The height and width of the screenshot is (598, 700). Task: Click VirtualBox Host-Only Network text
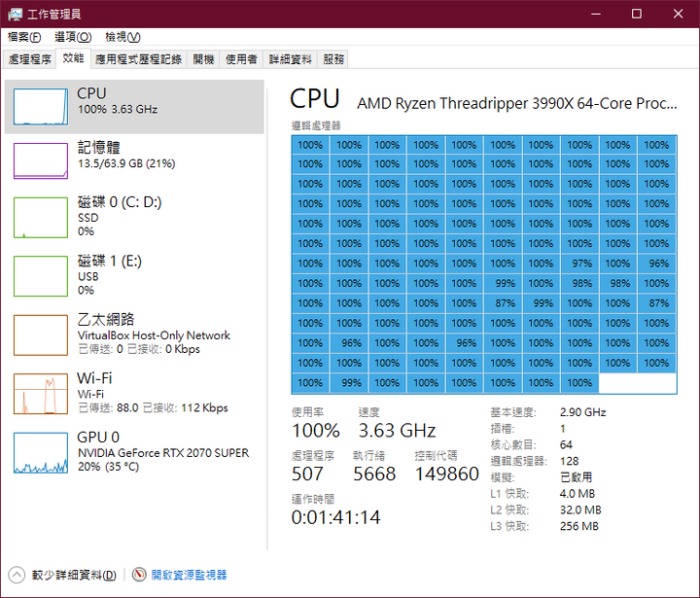tap(154, 335)
